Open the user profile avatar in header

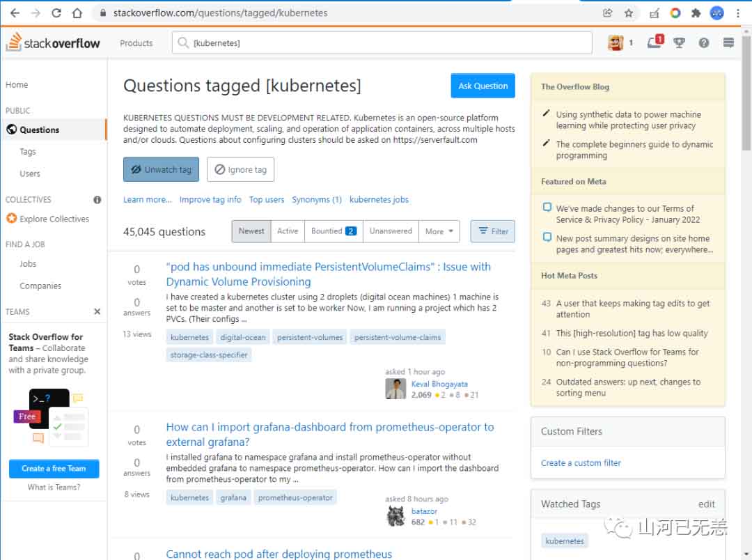(616, 42)
